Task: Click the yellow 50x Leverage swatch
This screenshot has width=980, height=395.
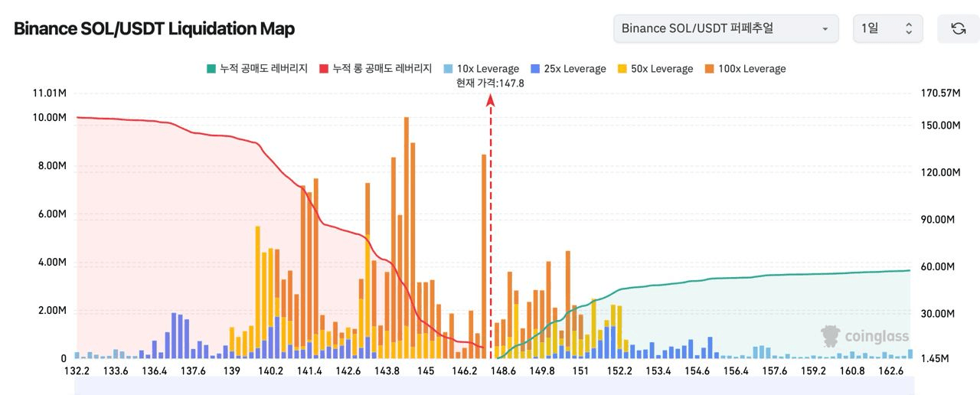Action: click(x=622, y=68)
